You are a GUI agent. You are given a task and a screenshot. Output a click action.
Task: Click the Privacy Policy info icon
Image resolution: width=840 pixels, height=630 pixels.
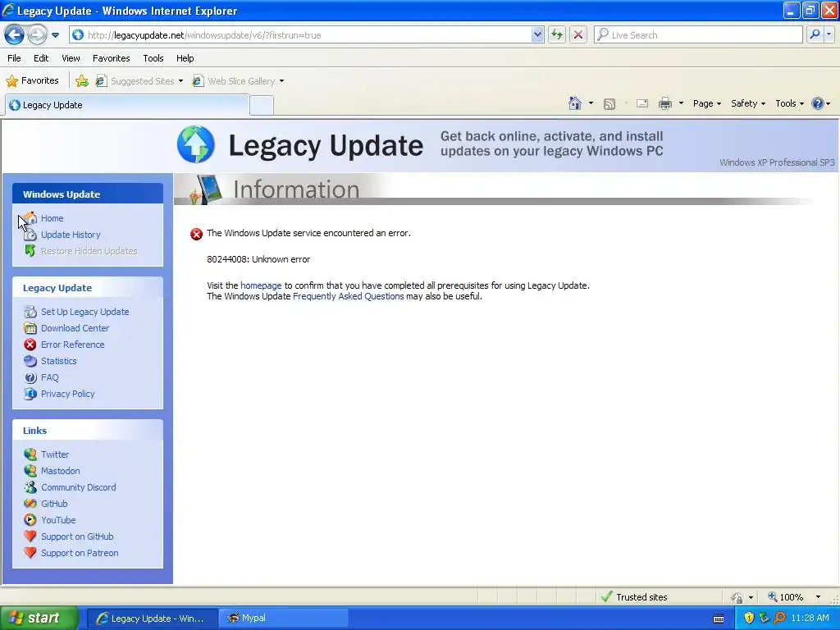[30, 394]
